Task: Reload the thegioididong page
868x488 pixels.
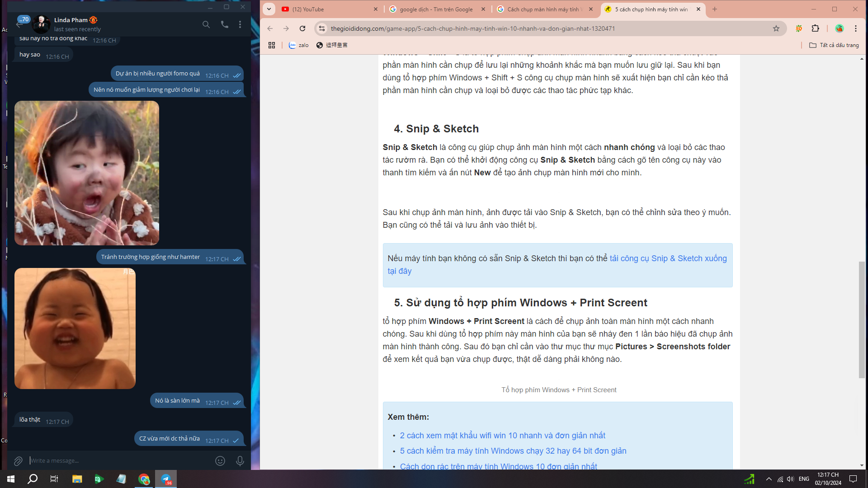Action: (x=302, y=28)
